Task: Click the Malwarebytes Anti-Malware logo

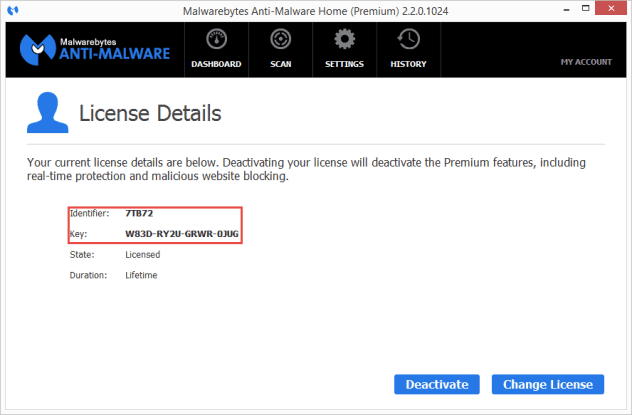Action: [95, 50]
